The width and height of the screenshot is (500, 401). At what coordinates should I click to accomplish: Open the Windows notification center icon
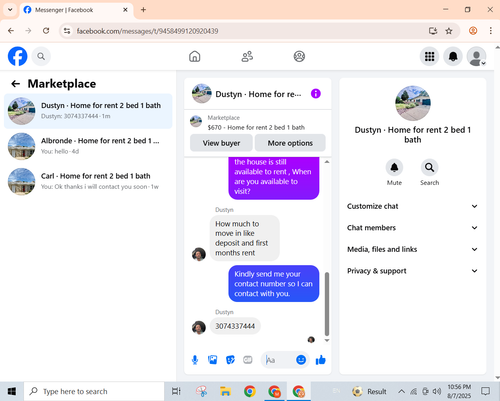click(x=485, y=391)
